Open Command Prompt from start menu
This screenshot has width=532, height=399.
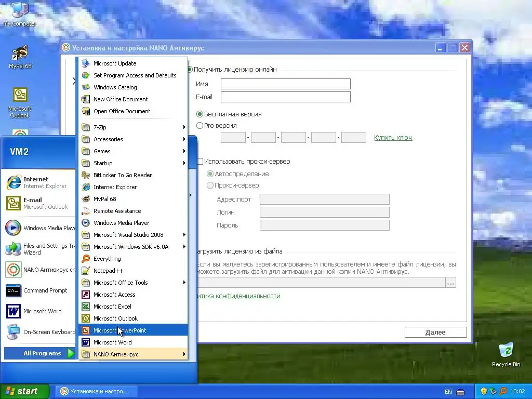coord(40,290)
